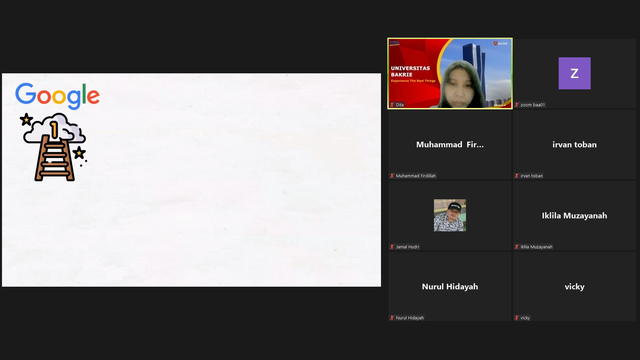This screenshot has width=640, height=360.
Task: Click the small 'Jamal Hudri' name label
Action: pos(407,247)
